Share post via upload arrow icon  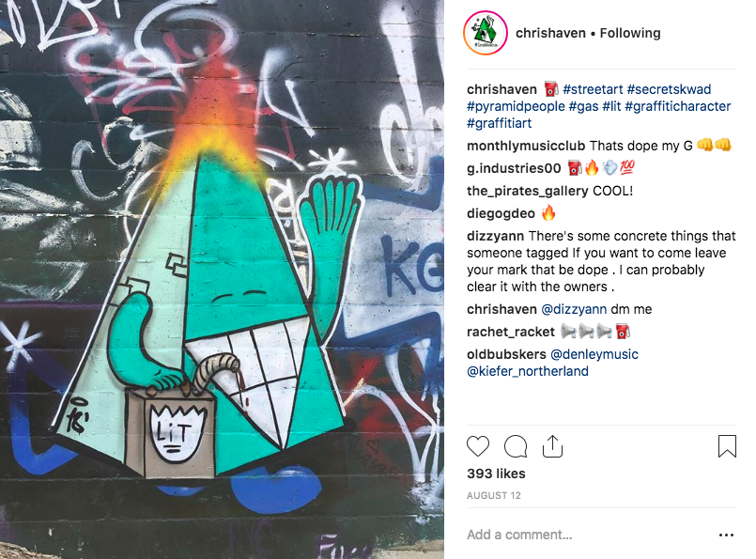tap(552, 445)
